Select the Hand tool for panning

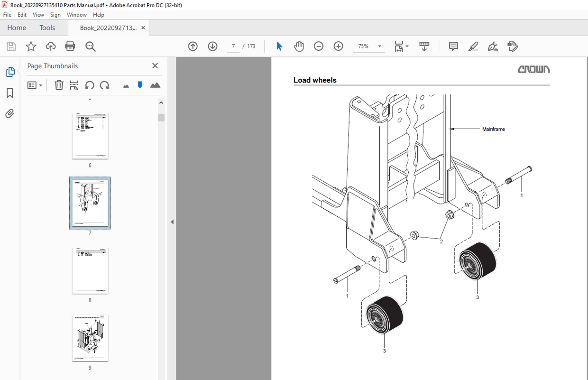pos(299,46)
